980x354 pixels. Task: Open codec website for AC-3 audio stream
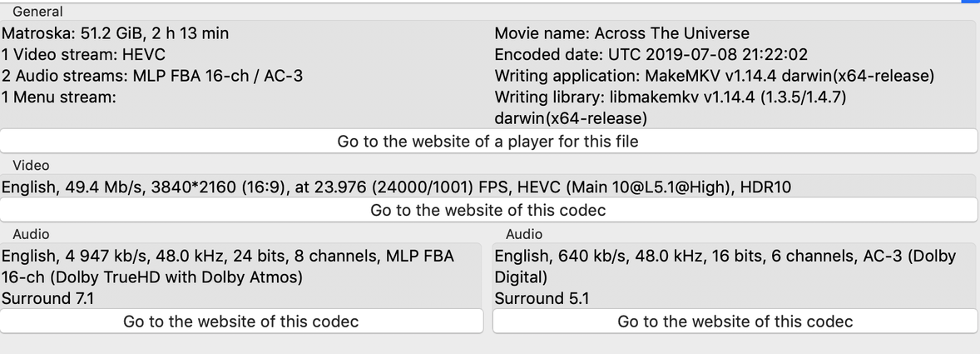point(735,322)
